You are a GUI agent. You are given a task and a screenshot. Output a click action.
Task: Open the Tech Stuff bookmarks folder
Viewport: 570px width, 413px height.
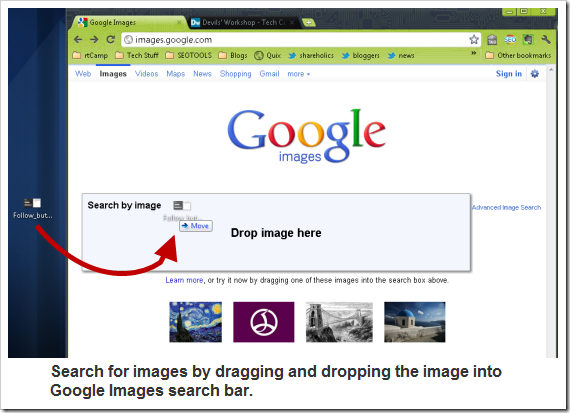[137, 55]
